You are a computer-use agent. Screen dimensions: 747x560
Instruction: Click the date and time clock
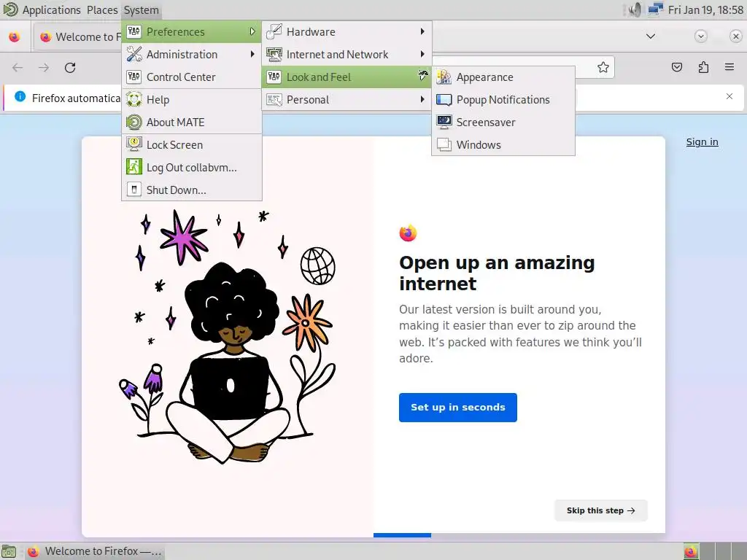pyautogui.click(x=705, y=9)
